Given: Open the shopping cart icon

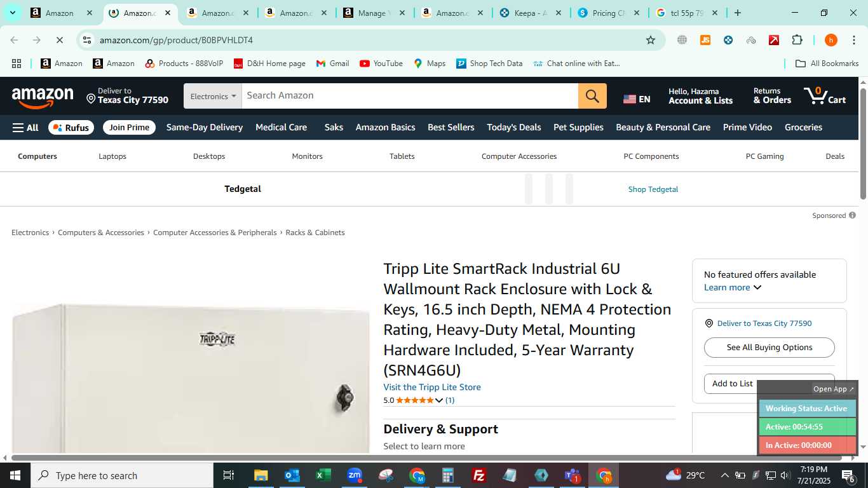Looking at the screenshot, I should [x=825, y=96].
